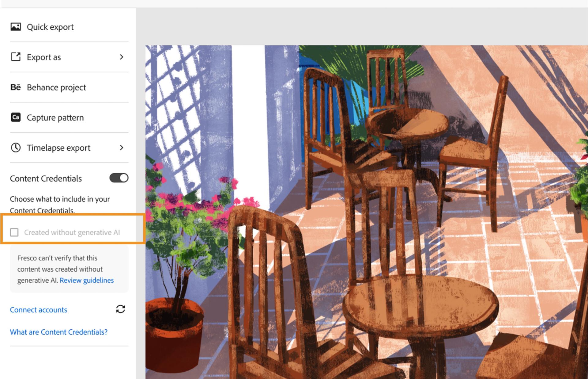This screenshot has width=588, height=379.
Task: Open What are Content Credentials?
Action: [58, 332]
